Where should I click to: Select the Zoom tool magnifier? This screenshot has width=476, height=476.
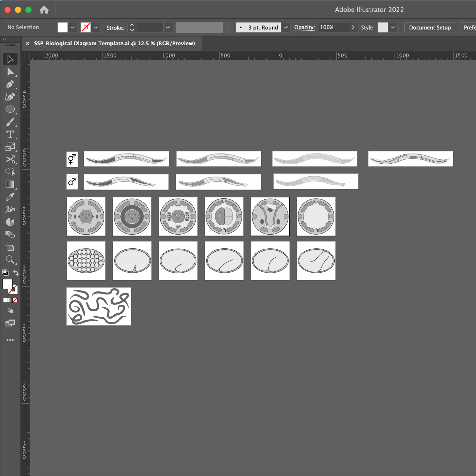[10, 260]
